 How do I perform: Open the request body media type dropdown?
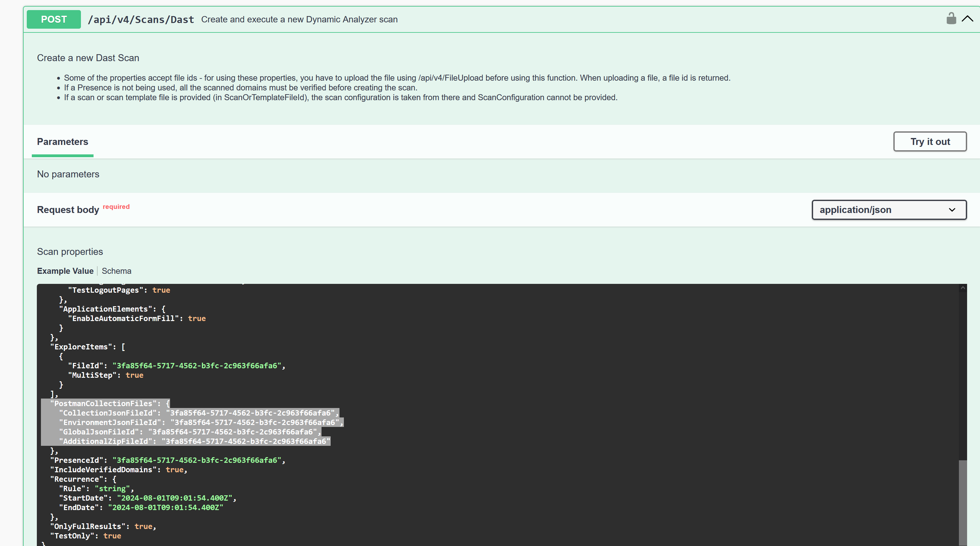(x=888, y=210)
